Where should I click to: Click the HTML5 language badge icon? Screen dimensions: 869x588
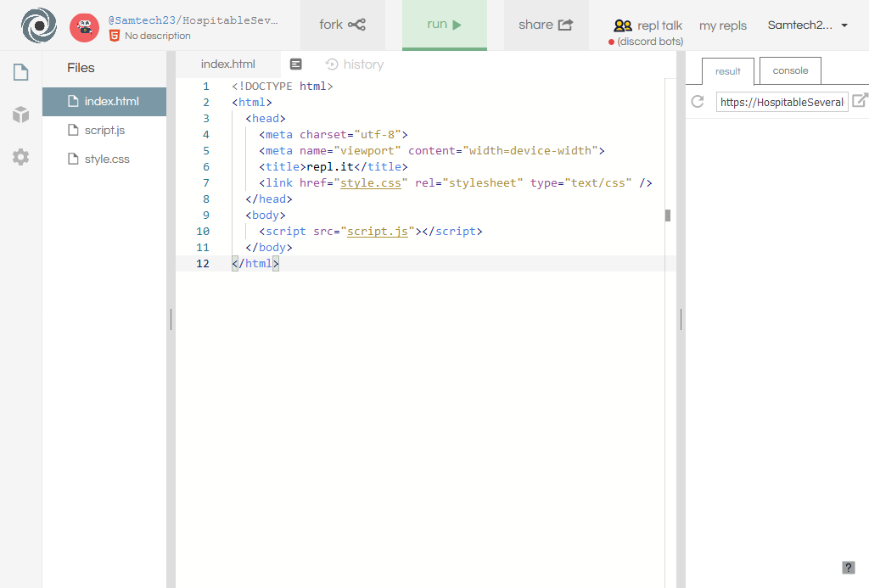[x=115, y=36]
